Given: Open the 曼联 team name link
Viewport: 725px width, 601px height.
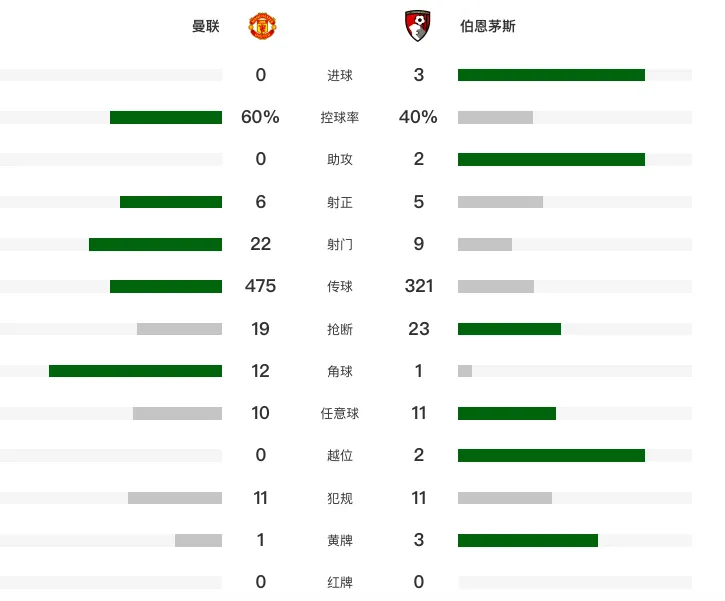Looking at the screenshot, I should pos(206,26).
